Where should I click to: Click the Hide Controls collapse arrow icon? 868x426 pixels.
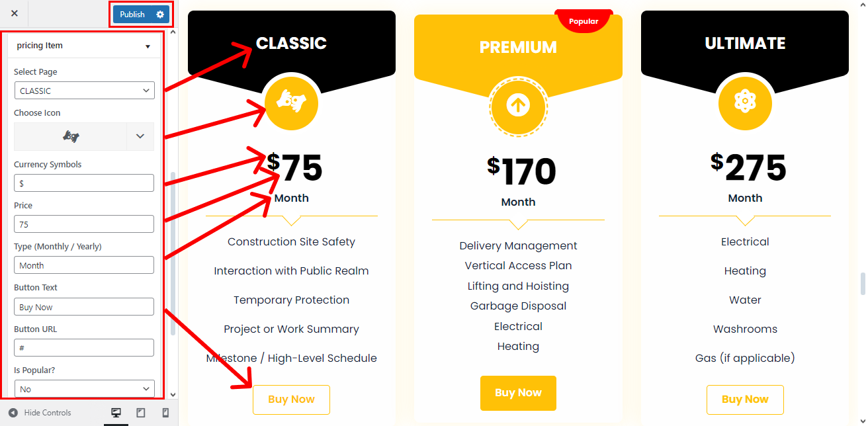pyautogui.click(x=13, y=413)
